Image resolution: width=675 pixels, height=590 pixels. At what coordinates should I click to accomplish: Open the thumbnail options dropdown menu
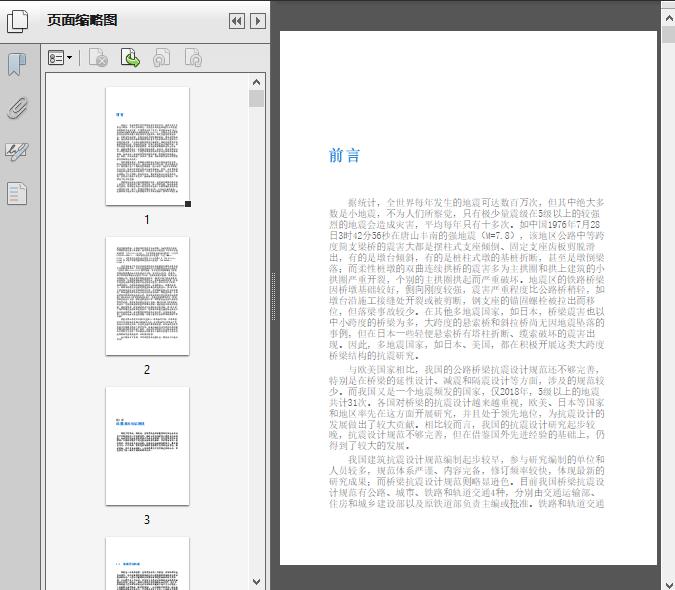coord(60,59)
